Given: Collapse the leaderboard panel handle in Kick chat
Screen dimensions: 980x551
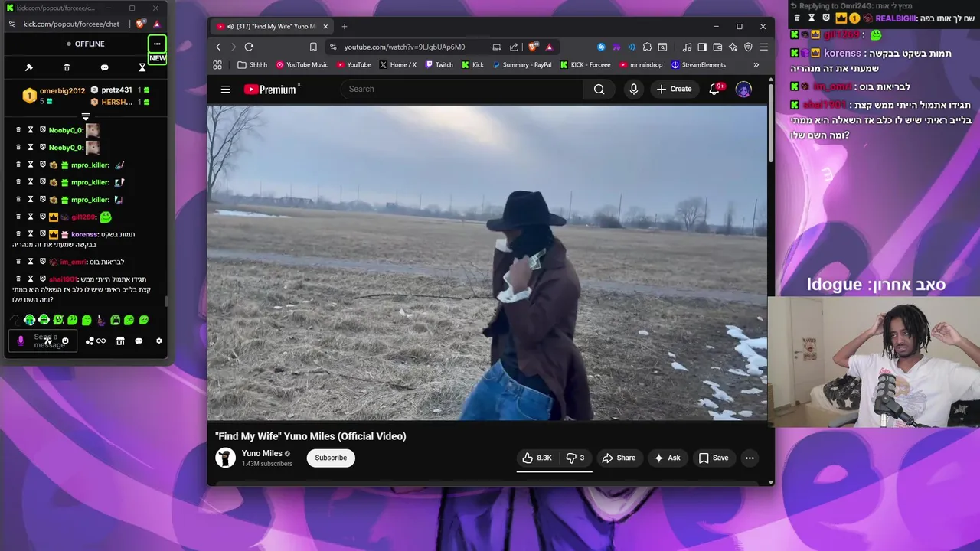Looking at the screenshot, I should pyautogui.click(x=86, y=116).
